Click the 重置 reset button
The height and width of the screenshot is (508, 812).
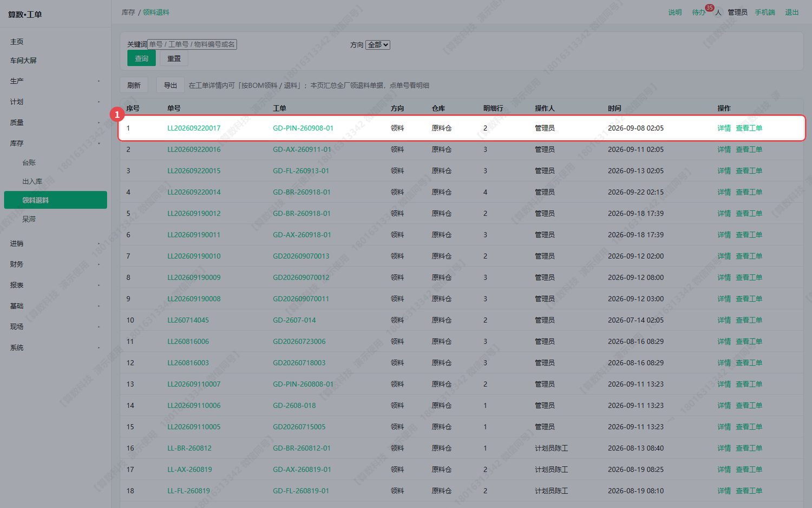click(x=174, y=58)
